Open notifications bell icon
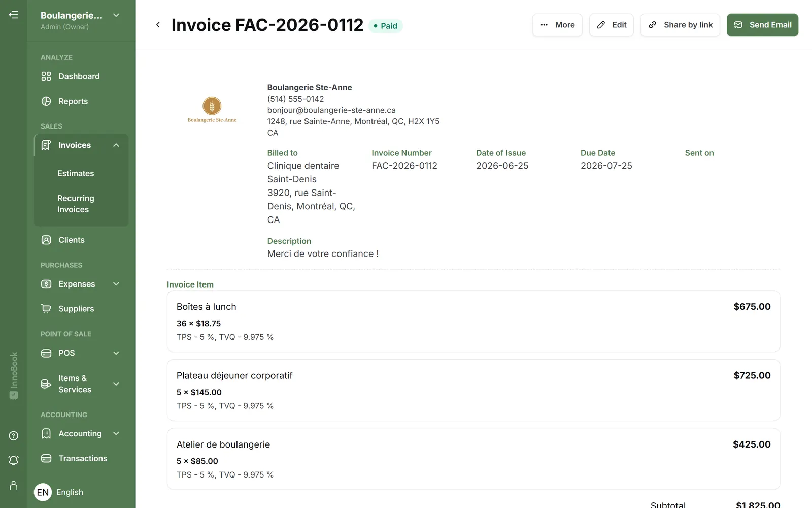 pos(14,460)
